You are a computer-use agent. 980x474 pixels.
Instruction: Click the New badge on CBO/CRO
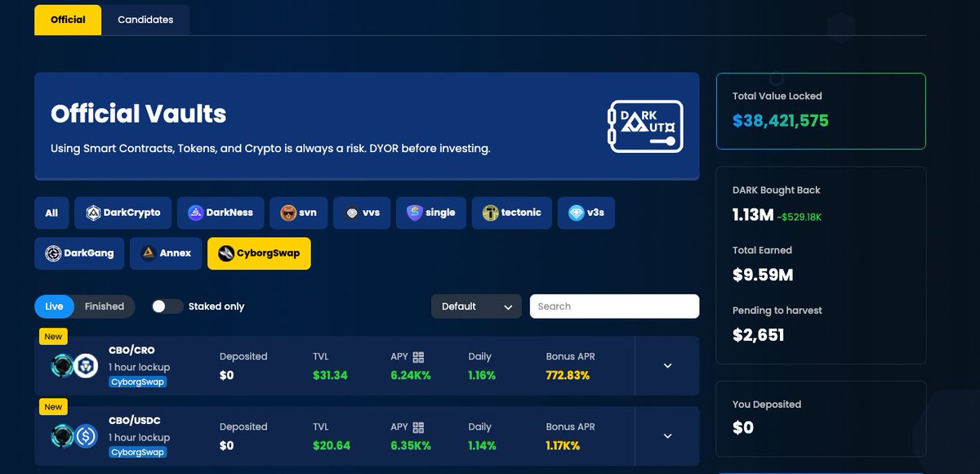pos(53,337)
